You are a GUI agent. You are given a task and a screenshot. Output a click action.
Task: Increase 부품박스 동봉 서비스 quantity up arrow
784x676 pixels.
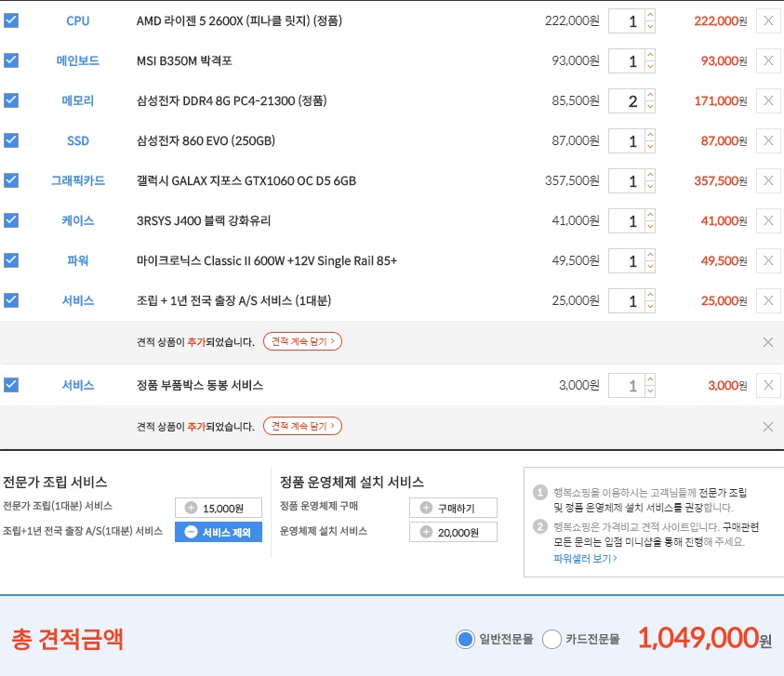coord(650,379)
